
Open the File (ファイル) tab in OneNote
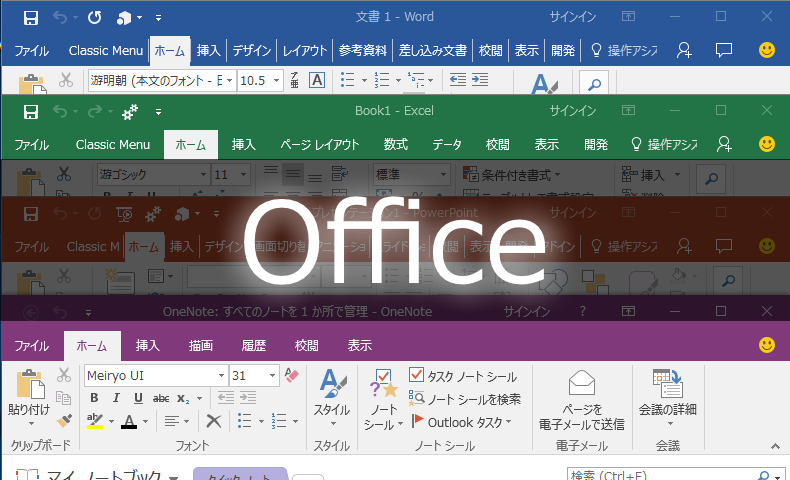[31, 346]
